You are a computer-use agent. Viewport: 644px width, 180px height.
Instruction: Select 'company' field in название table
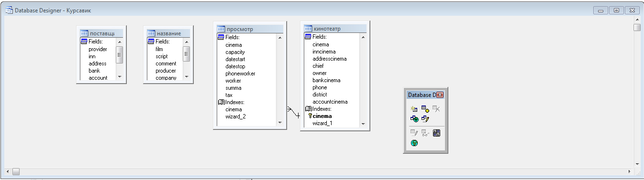166,78
